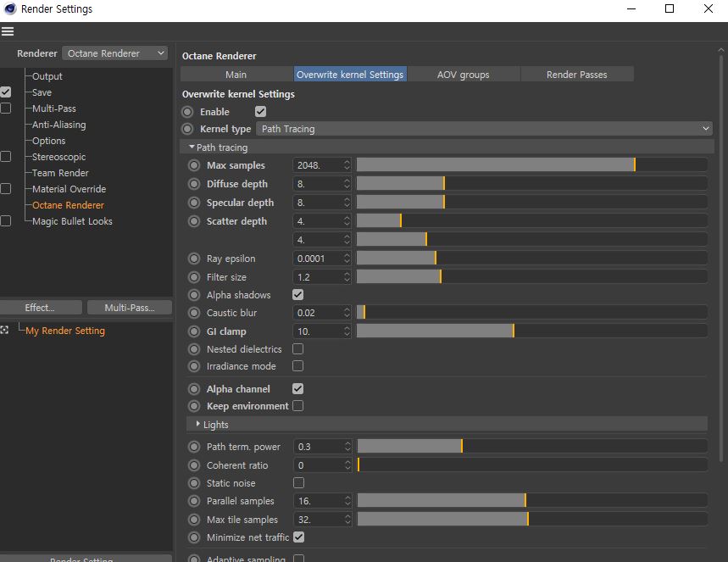
Task: Click the Max samples slider bar
Action: click(532, 165)
